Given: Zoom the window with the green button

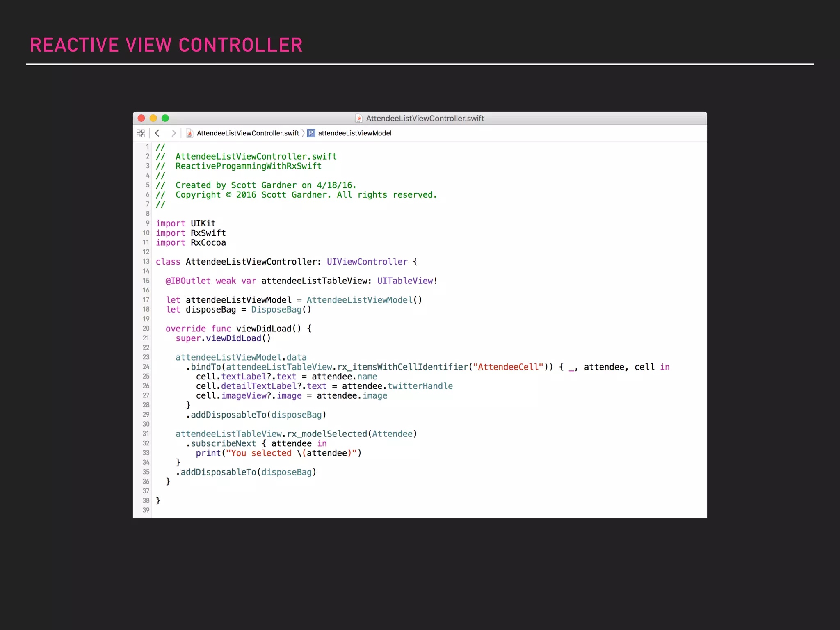Looking at the screenshot, I should point(165,119).
